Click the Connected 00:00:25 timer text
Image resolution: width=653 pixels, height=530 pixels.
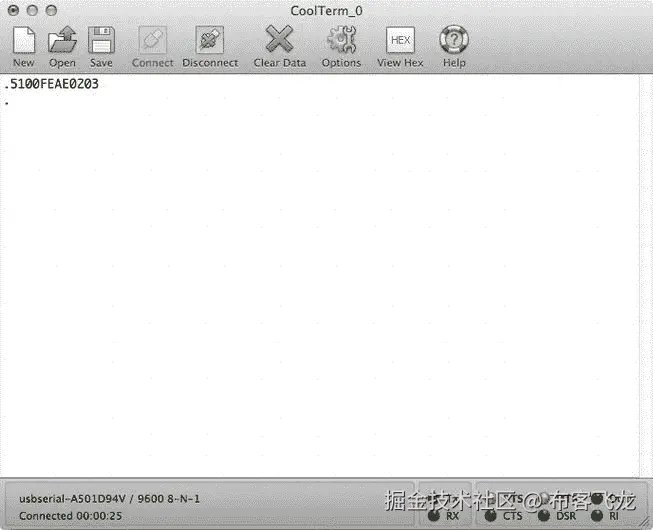point(70,516)
